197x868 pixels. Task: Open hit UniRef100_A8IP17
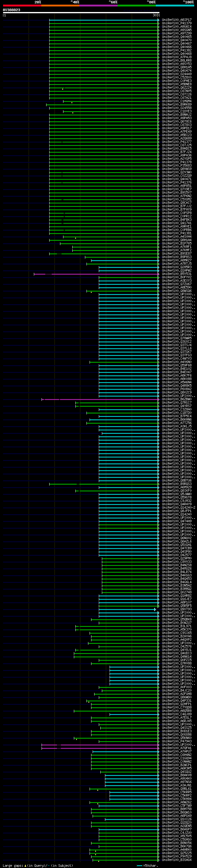pos(177,20)
